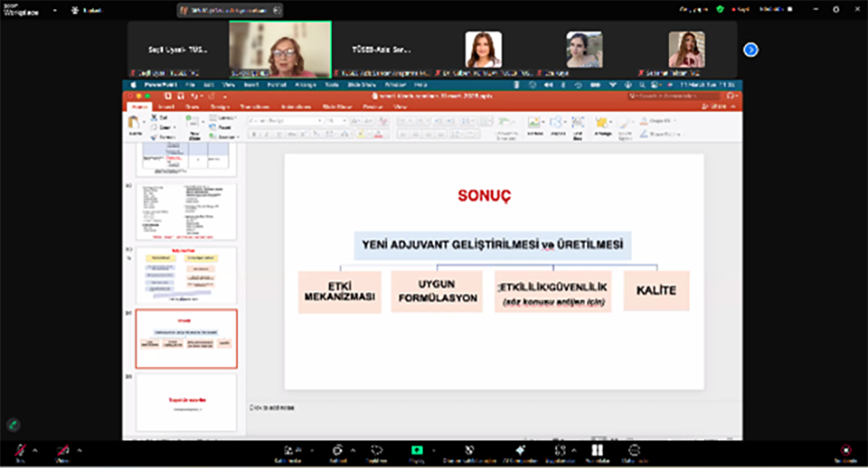Switch to the Home ribbon tab

(x=137, y=107)
